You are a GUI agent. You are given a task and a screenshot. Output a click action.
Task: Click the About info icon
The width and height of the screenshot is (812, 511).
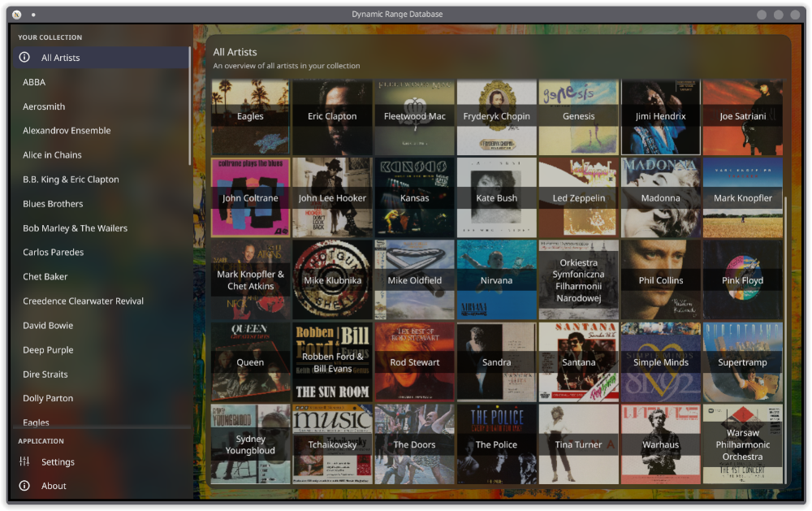[x=24, y=486]
